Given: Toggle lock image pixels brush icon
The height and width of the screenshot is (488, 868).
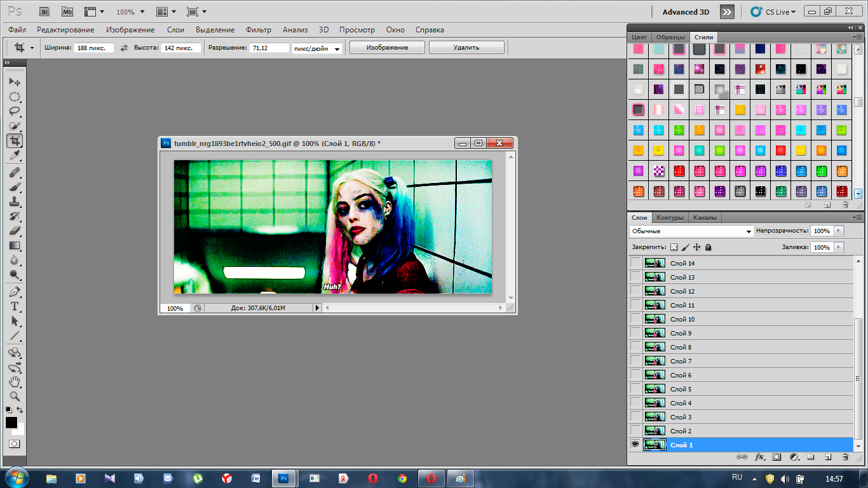Looking at the screenshot, I should coord(686,247).
